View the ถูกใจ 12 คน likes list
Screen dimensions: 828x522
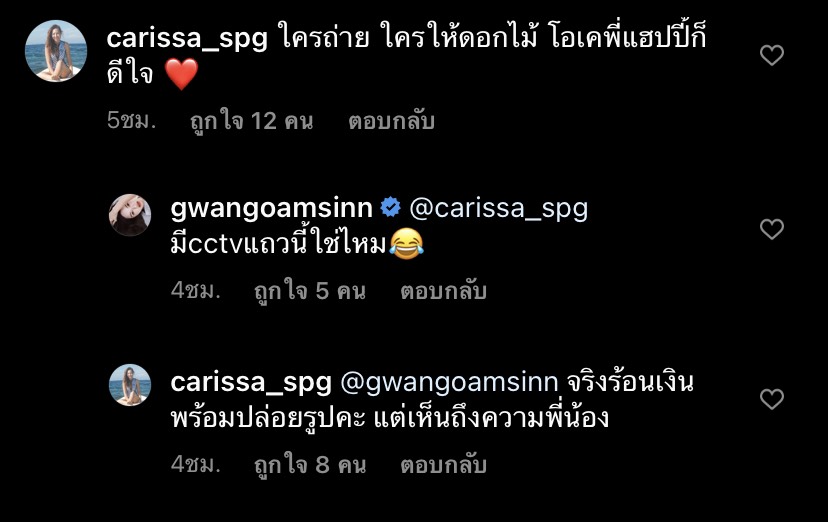(251, 121)
